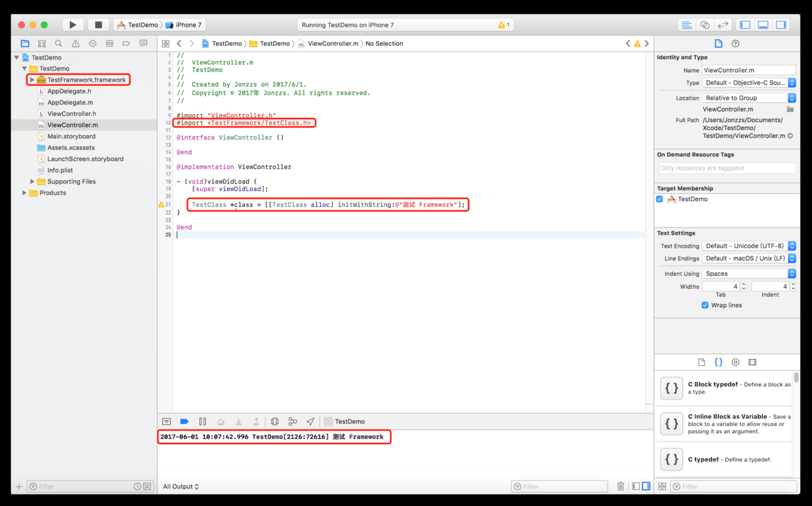Click the navigator Filter field
Viewport: 812px width, 506px height.
tap(82, 486)
